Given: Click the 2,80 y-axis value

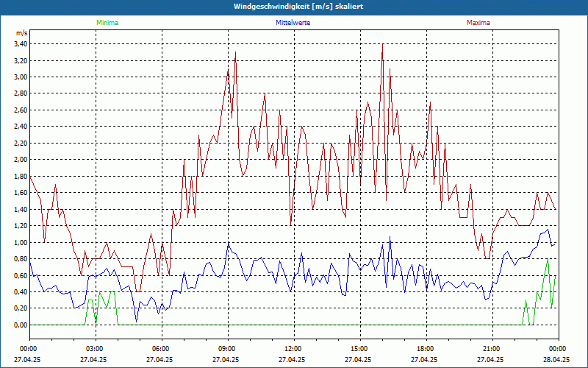Looking at the screenshot, I should click(x=21, y=93).
